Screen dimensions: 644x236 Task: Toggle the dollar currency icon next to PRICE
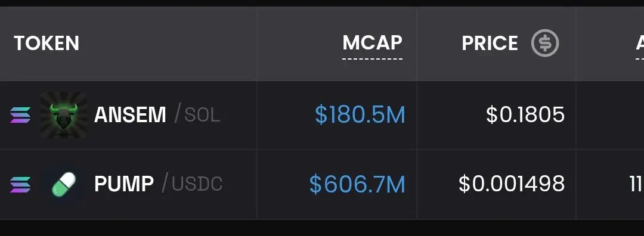point(545,43)
